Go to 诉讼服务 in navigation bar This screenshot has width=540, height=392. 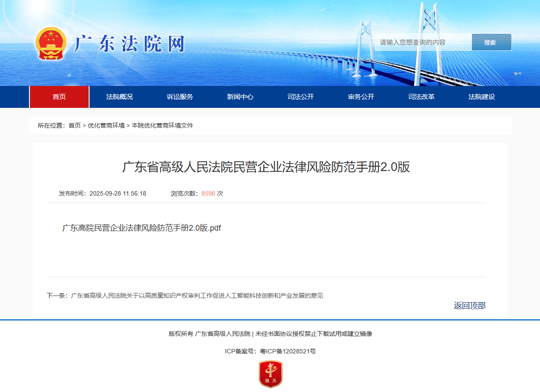pos(180,97)
